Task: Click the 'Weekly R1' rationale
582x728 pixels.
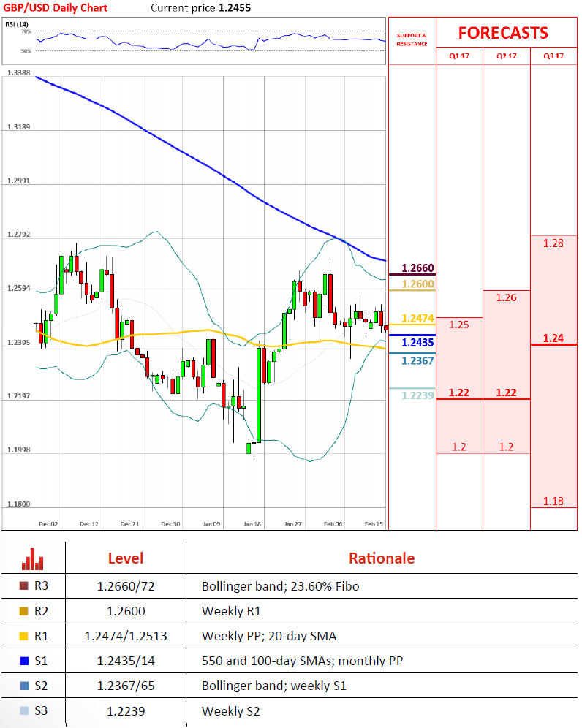Action: 231,611
